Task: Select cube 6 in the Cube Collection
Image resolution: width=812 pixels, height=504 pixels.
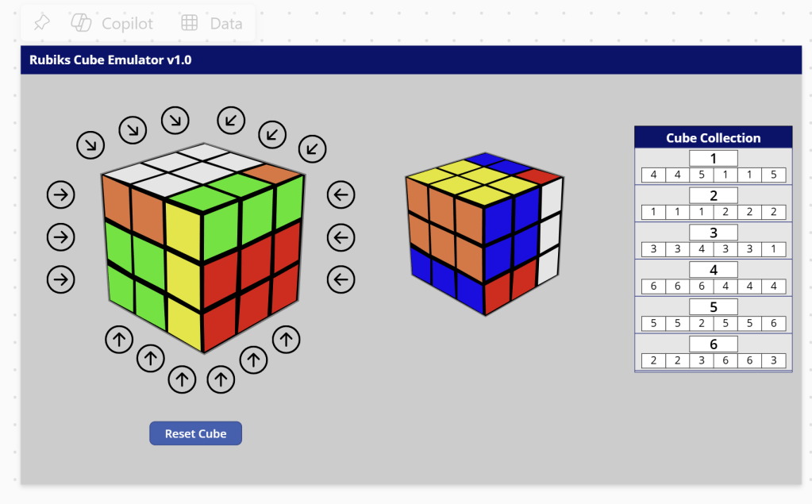Action: pyautogui.click(x=713, y=344)
